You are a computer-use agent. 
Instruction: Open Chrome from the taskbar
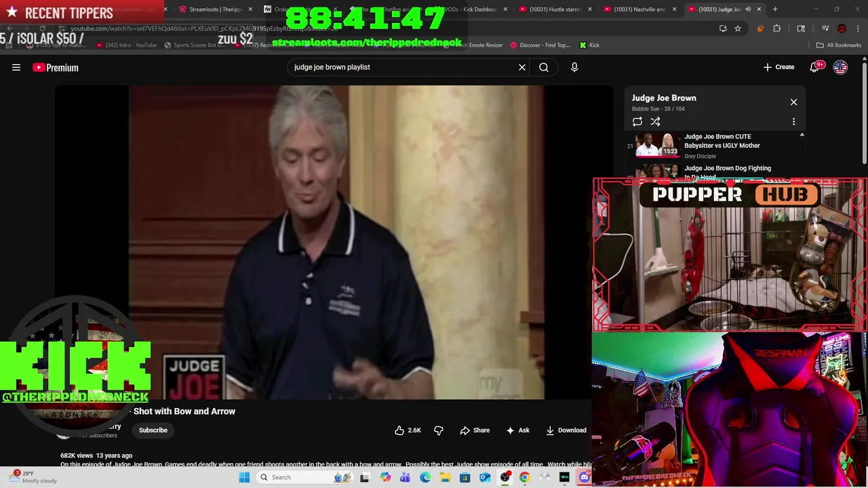pos(524,477)
